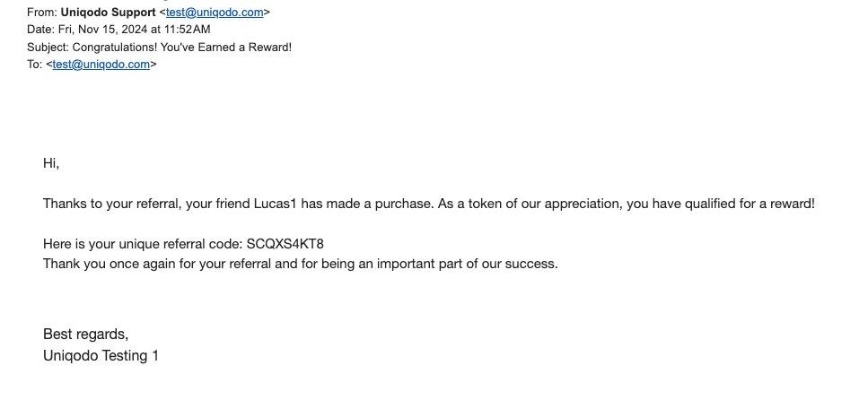The height and width of the screenshot is (400, 868).
Task: Click "Thanks to your referral" opening phrase
Action: (112, 204)
